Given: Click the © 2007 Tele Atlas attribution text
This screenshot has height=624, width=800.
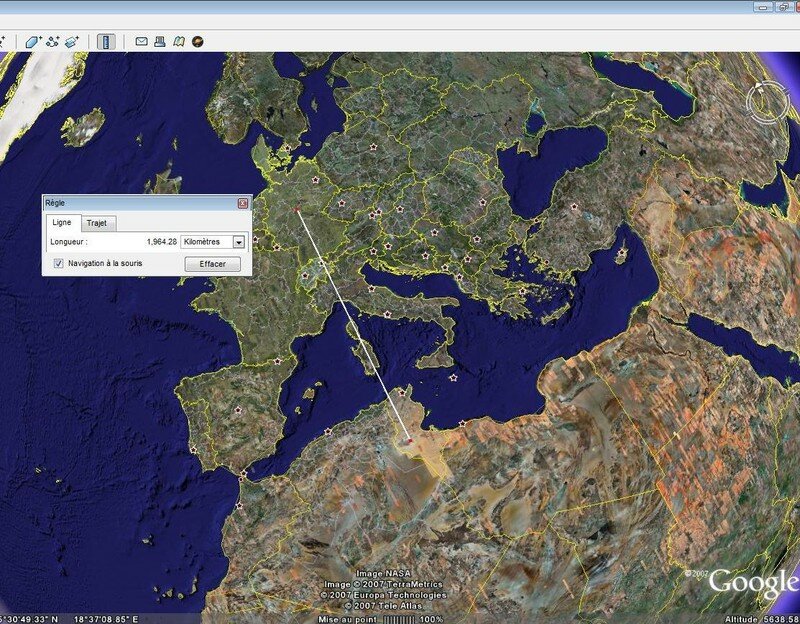Looking at the screenshot, I should coord(383,606).
